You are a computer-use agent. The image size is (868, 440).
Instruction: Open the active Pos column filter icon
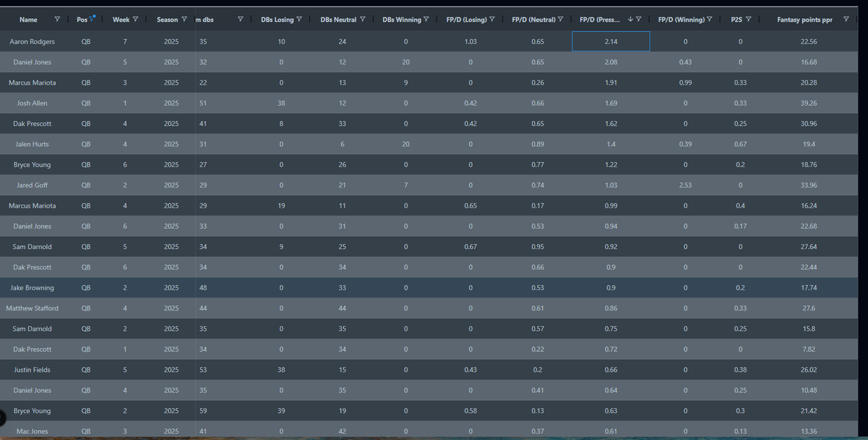click(93, 19)
